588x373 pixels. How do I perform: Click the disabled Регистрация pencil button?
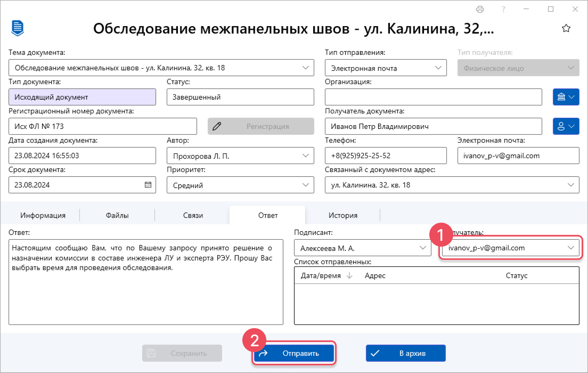click(261, 126)
